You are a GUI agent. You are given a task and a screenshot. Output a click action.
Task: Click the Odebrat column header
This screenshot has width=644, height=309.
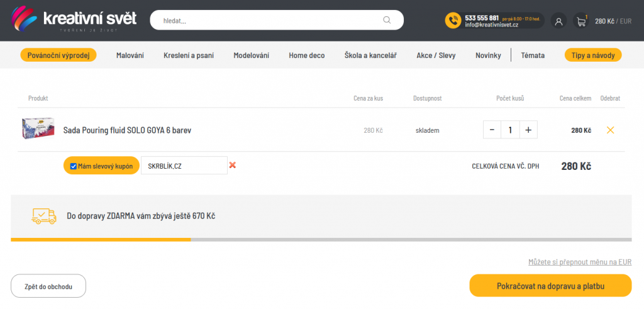pos(610,98)
